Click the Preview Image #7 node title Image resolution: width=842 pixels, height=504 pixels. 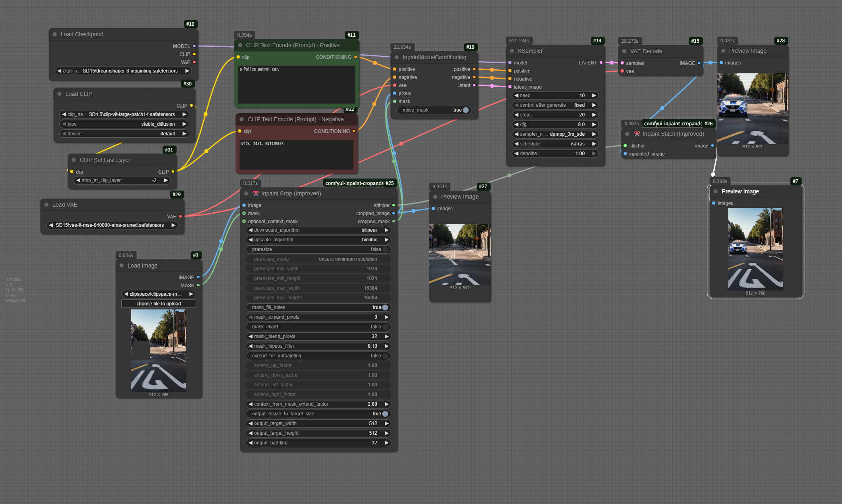click(x=740, y=192)
